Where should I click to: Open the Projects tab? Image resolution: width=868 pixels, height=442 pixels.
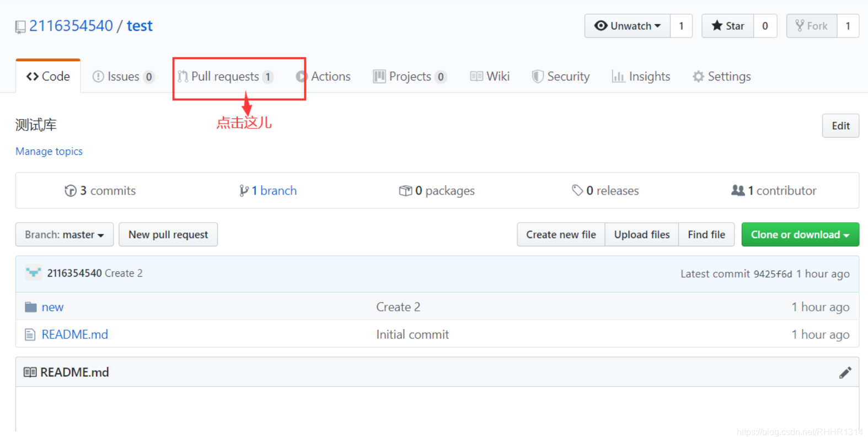[410, 77]
